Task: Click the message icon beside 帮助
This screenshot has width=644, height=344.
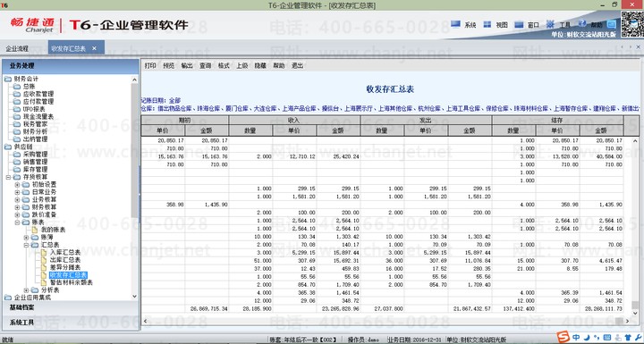Action: tap(612, 24)
